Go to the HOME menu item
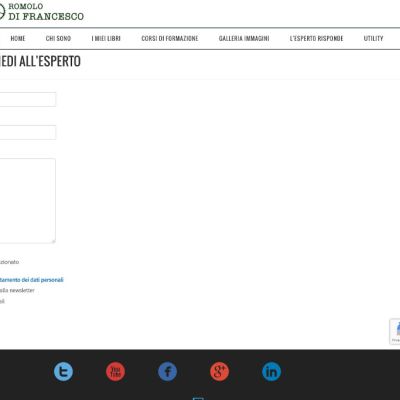Image resolution: width=400 pixels, height=400 pixels. point(18,38)
